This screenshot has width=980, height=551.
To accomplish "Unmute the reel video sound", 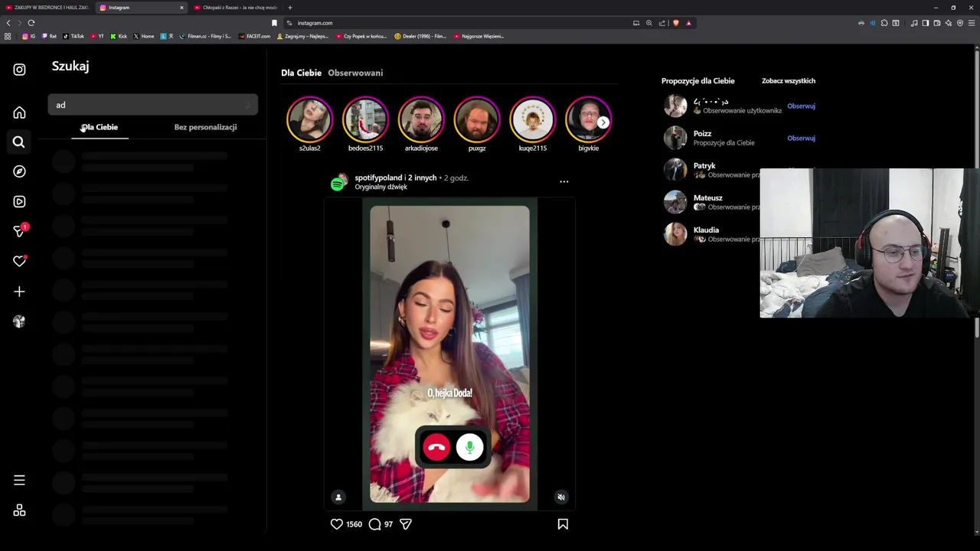I will (561, 497).
